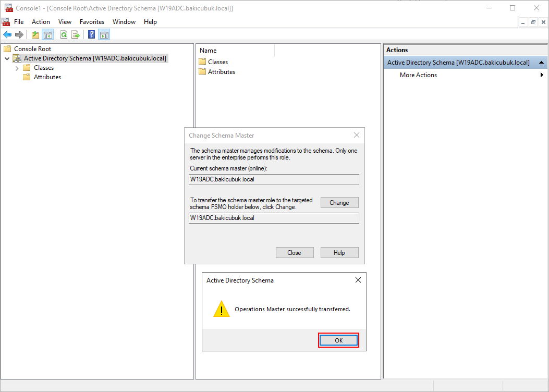Open the Help menu

point(150,22)
